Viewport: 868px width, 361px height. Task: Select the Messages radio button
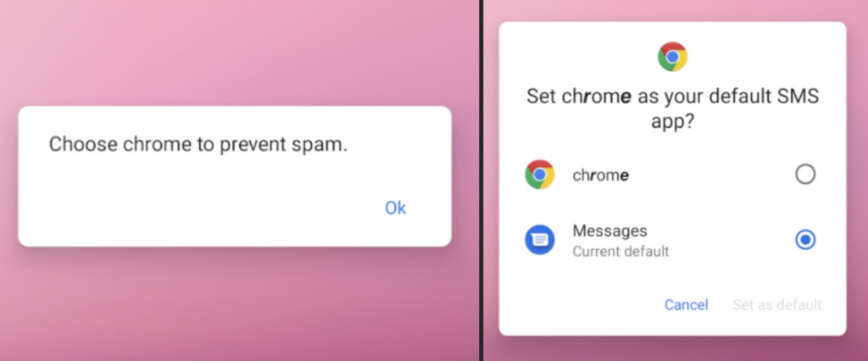pos(805,240)
